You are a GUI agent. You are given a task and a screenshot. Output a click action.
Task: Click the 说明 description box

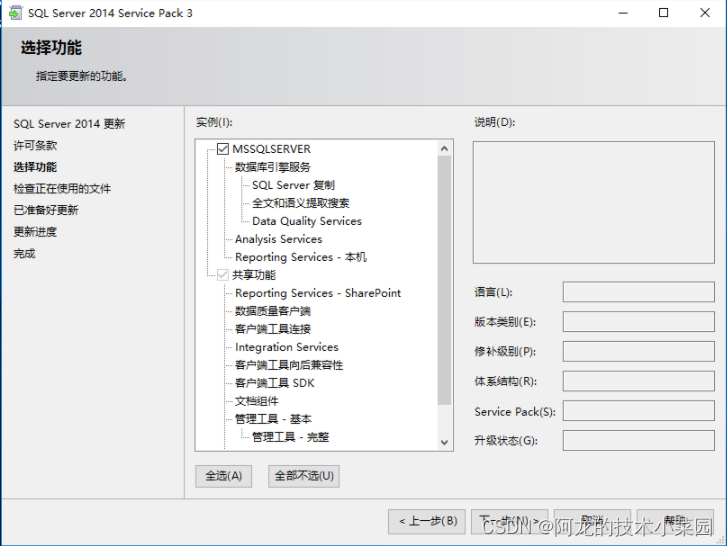click(593, 203)
